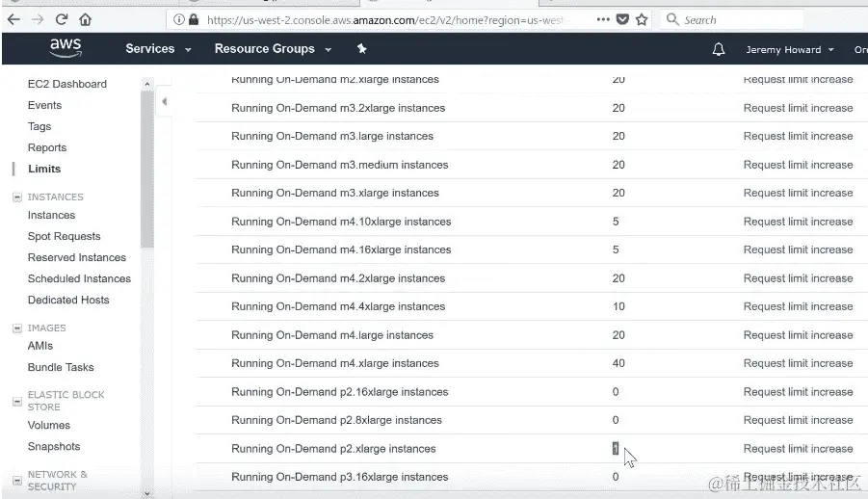Open notifications bell icon
The image size is (868, 499).
click(x=718, y=49)
